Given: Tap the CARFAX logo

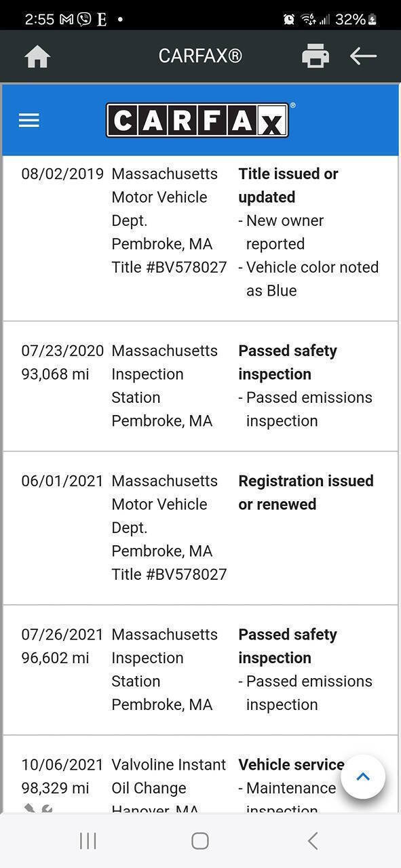Looking at the screenshot, I should 197,120.
